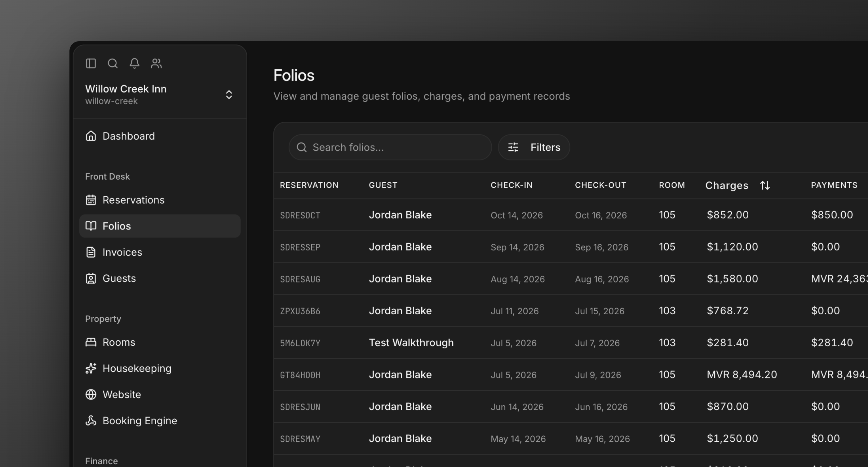Click the CHECK-OUT column header
Image resolution: width=868 pixels, height=467 pixels.
pos(600,185)
